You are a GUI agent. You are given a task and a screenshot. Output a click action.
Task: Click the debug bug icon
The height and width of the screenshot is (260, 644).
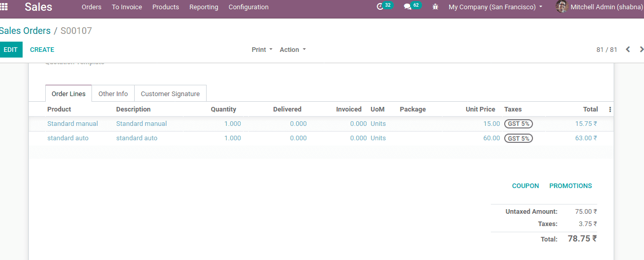(435, 7)
